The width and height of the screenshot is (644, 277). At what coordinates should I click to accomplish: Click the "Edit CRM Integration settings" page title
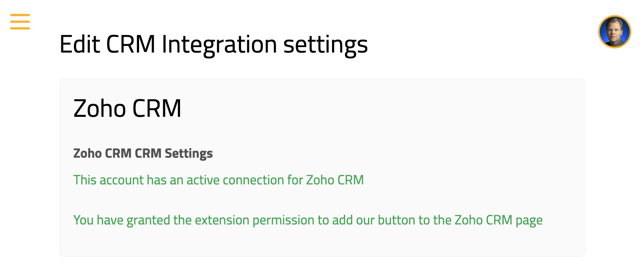tap(213, 44)
